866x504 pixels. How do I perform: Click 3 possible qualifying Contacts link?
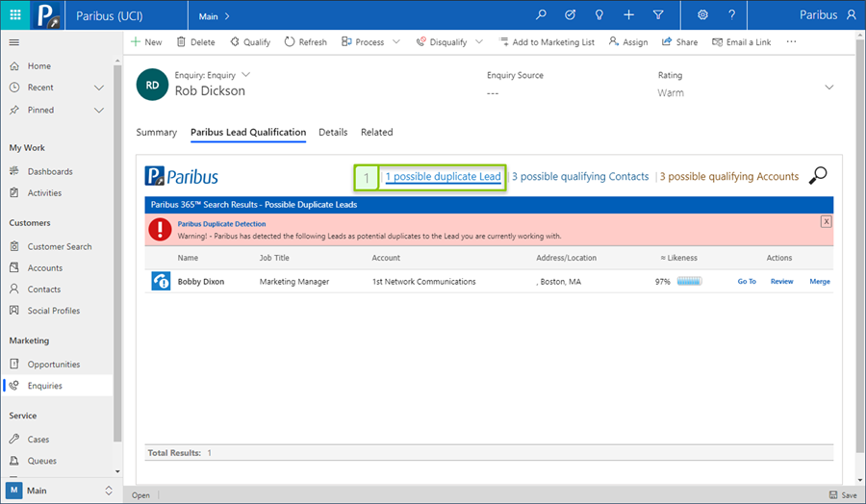[x=580, y=177]
